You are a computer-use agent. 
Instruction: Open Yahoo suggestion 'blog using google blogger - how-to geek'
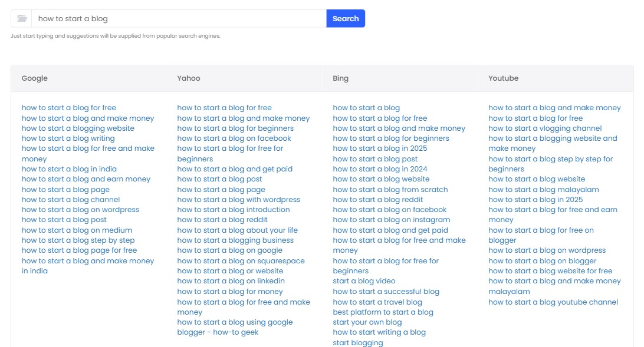click(235, 328)
